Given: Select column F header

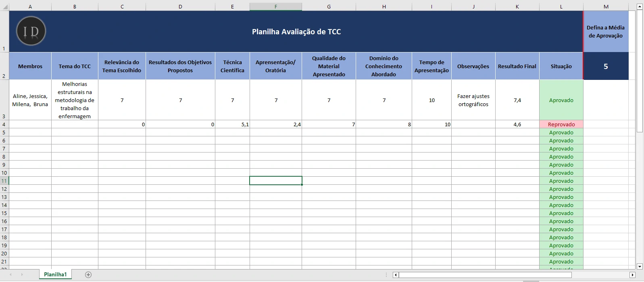Looking at the screenshot, I should click(275, 6).
